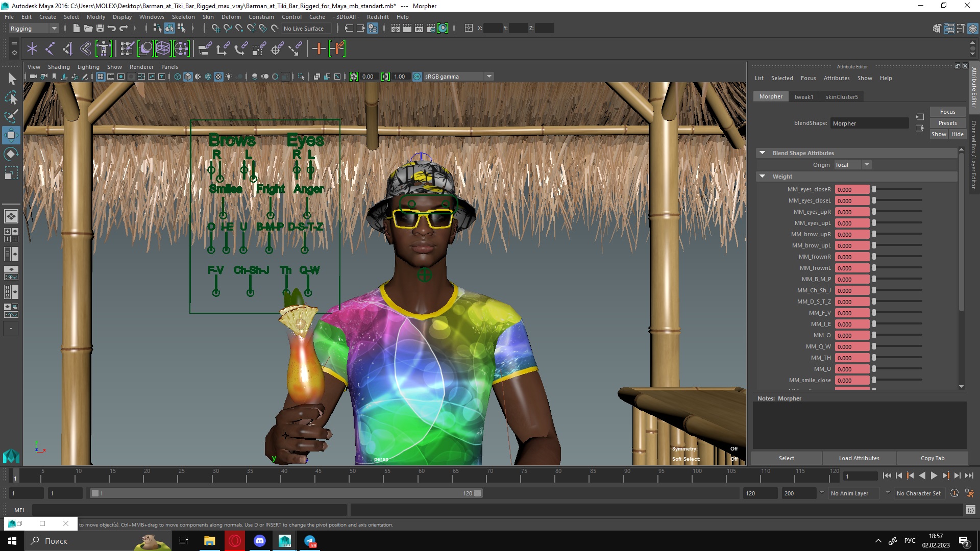The height and width of the screenshot is (551, 980).
Task: Drag the MM_eyes_closeR weight slider
Action: pyautogui.click(x=874, y=189)
